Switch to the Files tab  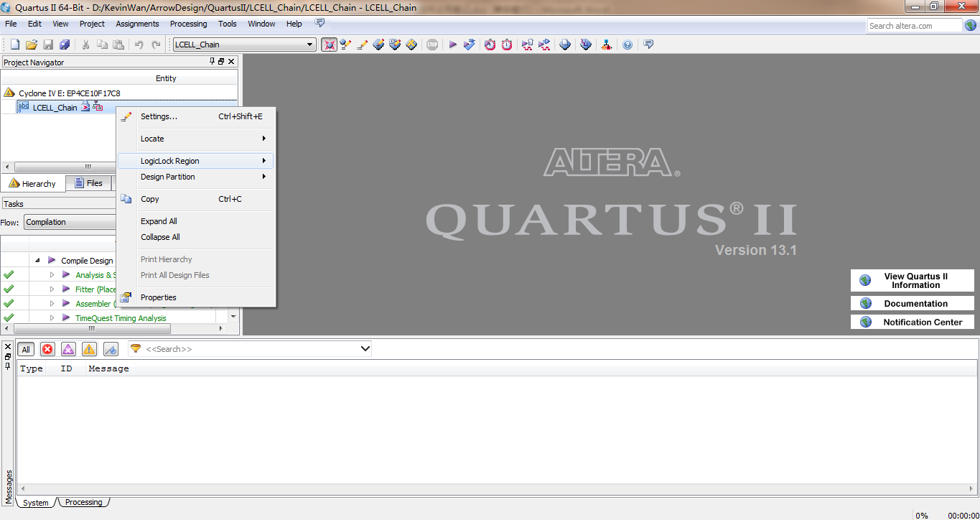pyautogui.click(x=88, y=183)
